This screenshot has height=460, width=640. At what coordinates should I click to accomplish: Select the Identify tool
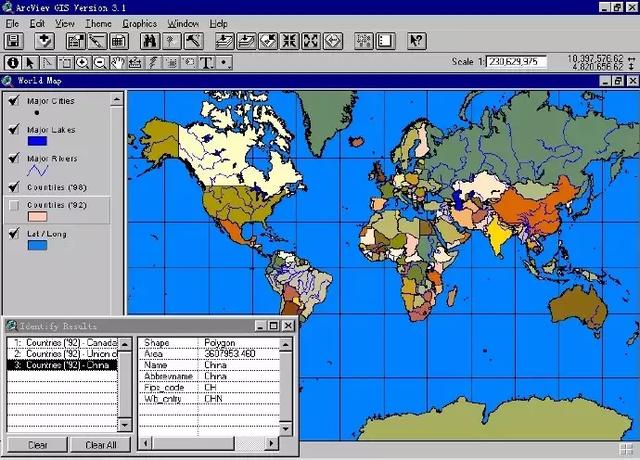(12, 62)
